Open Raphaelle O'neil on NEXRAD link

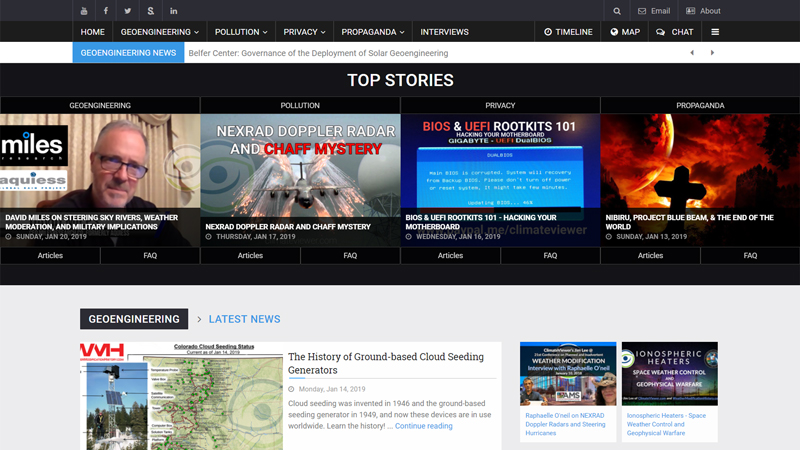(565, 424)
